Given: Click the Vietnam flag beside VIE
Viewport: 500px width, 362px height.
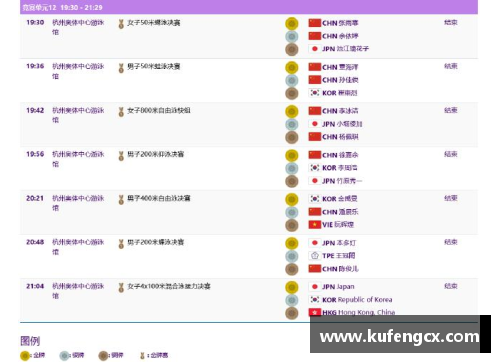Looking at the screenshot, I should 314,224.
